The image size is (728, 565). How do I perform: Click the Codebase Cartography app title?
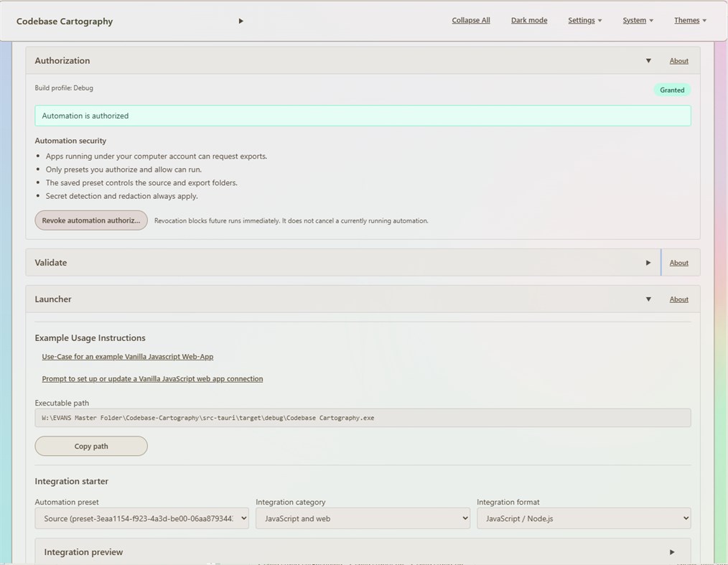pos(65,22)
